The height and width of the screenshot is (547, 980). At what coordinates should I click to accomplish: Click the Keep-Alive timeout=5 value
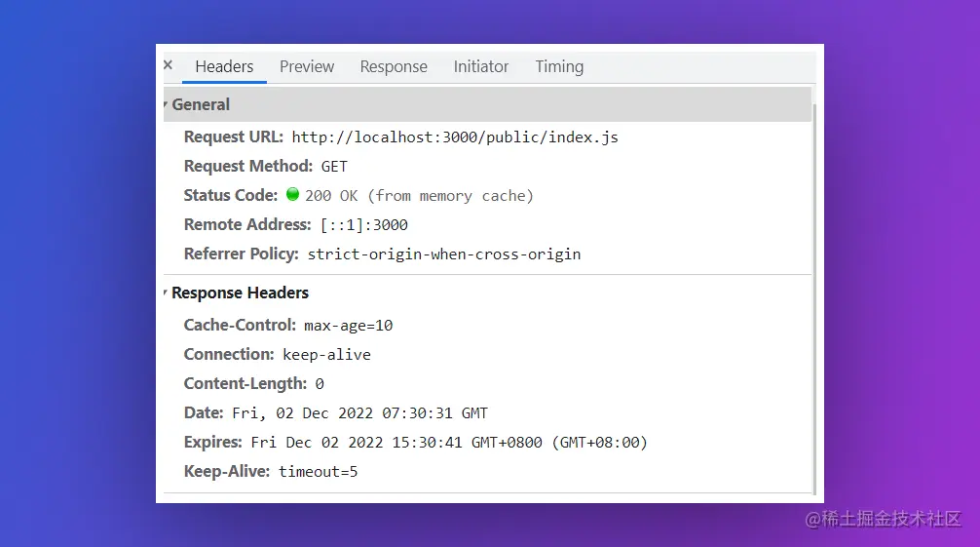coord(319,472)
